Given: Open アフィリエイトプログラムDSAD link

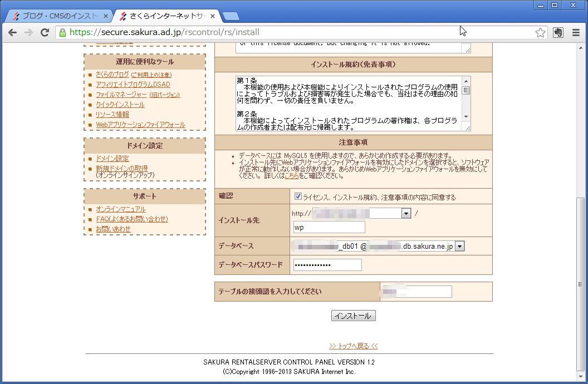Looking at the screenshot, I should 133,85.
